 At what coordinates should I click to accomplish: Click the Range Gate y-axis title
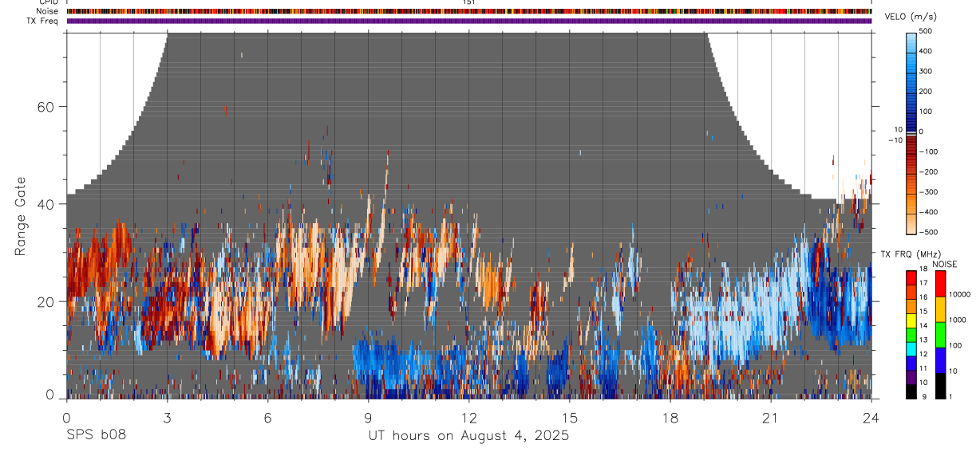pos(20,217)
